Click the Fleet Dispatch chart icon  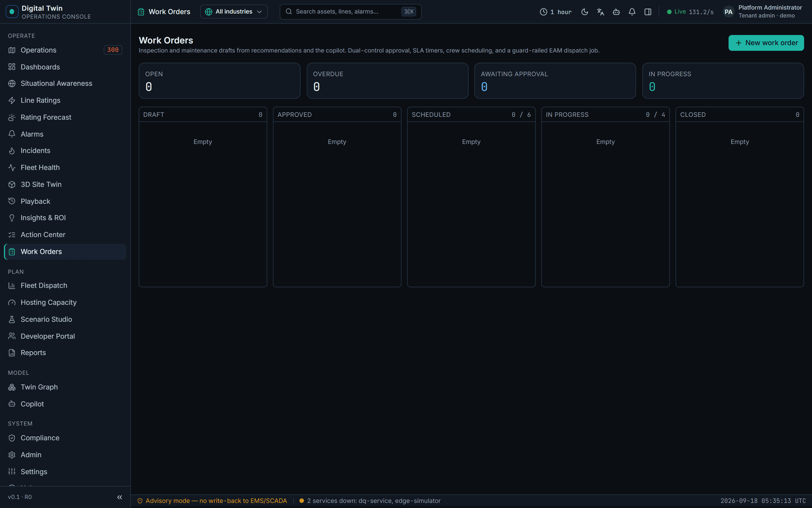click(12, 286)
